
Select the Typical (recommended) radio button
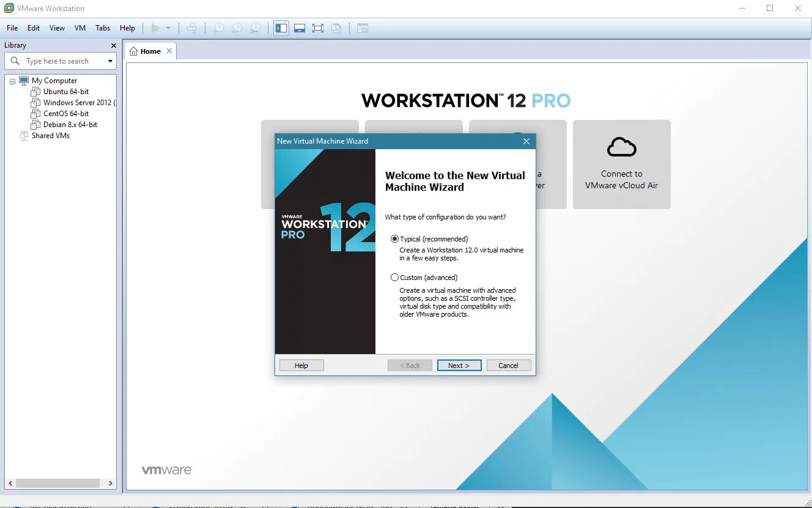(x=394, y=239)
